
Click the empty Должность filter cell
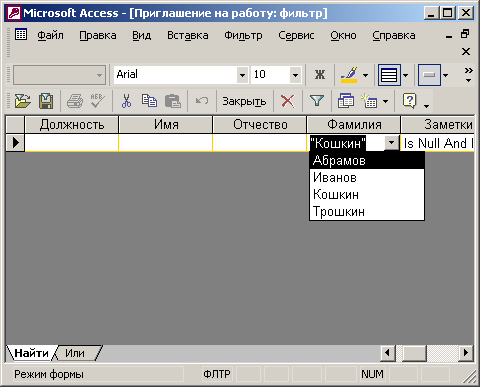[x=72, y=143]
